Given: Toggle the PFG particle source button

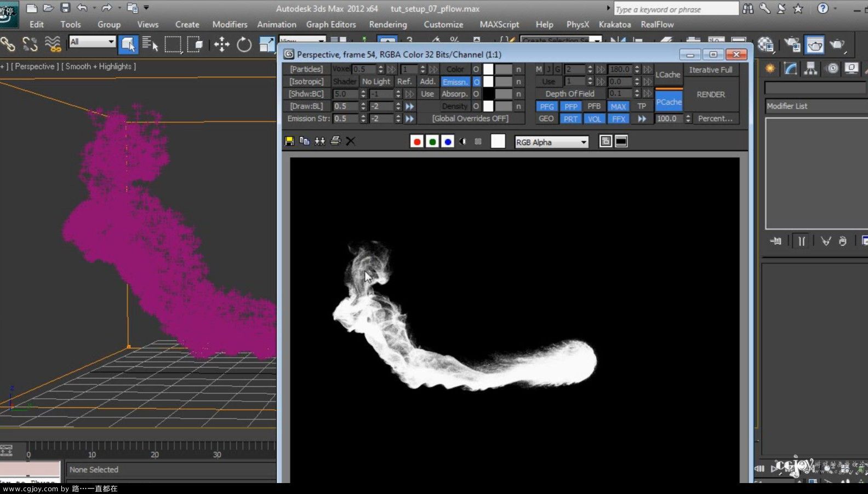Looking at the screenshot, I should 546,106.
